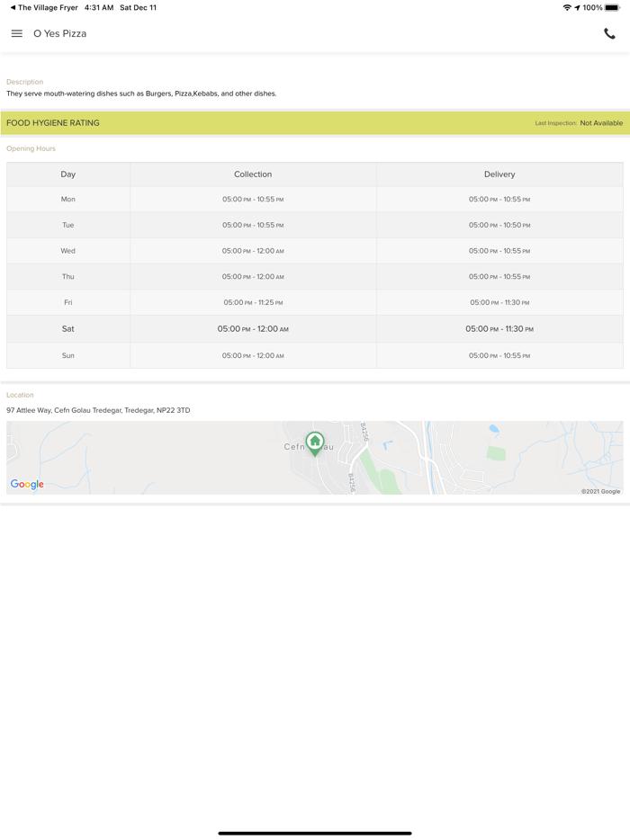Click Tuesday delivery hours 05:00 PM - 10:50 PM

(x=499, y=225)
